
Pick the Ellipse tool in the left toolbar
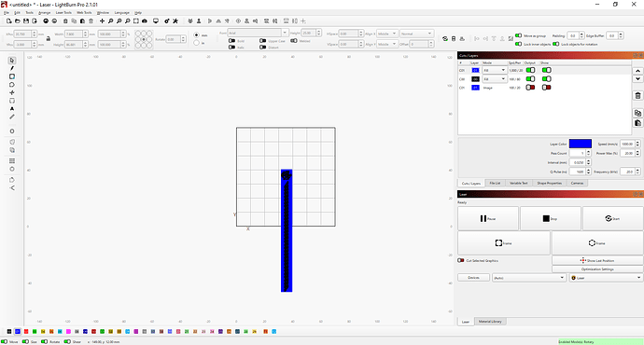(x=12, y=85)
